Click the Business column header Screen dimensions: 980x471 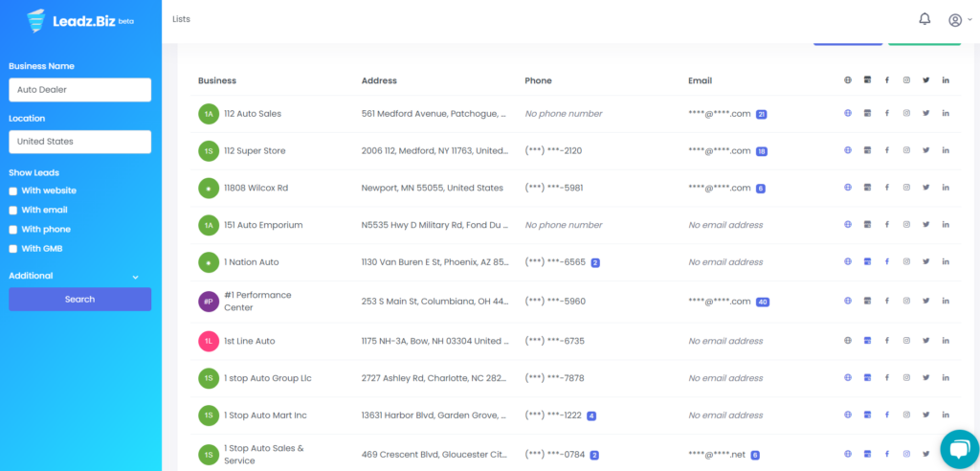[217, 80]
